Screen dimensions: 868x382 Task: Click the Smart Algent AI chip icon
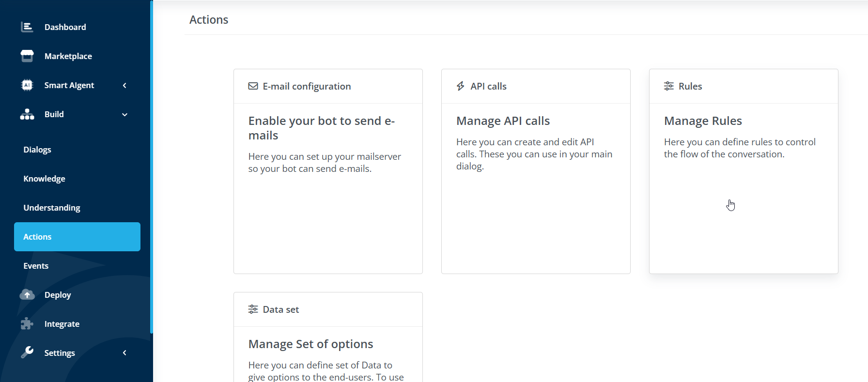(x=27, y=85)
